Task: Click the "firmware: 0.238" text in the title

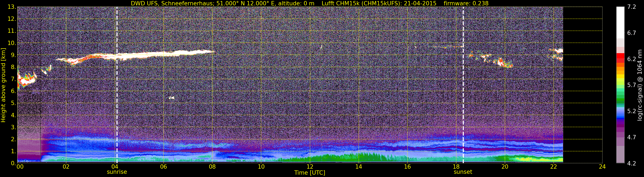Action: pos(466,3)
